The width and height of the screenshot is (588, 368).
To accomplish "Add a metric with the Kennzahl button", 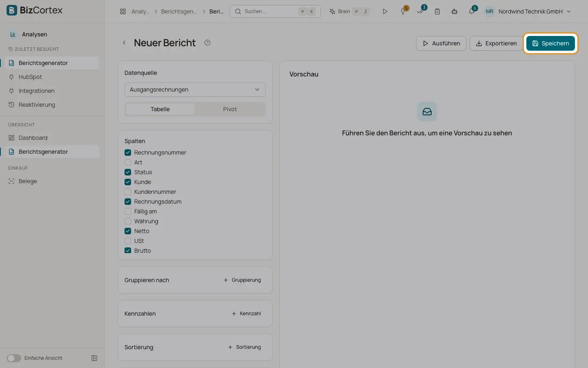I will [246, 314].
